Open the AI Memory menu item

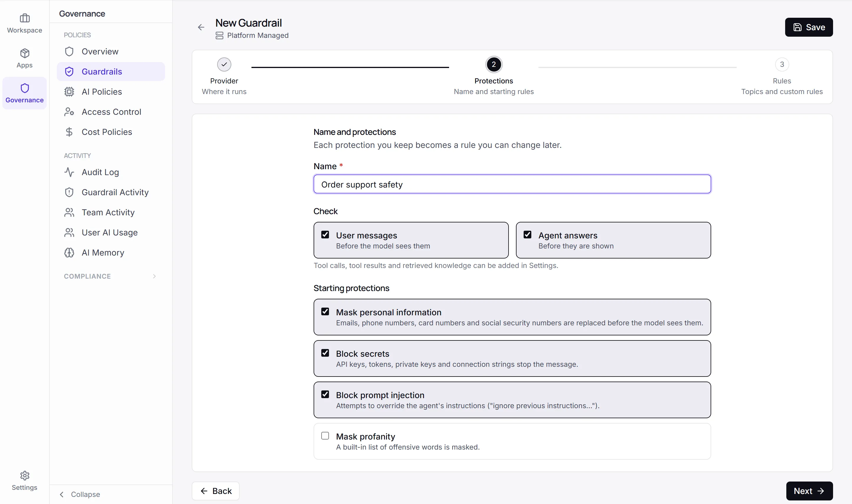point(111,253)
